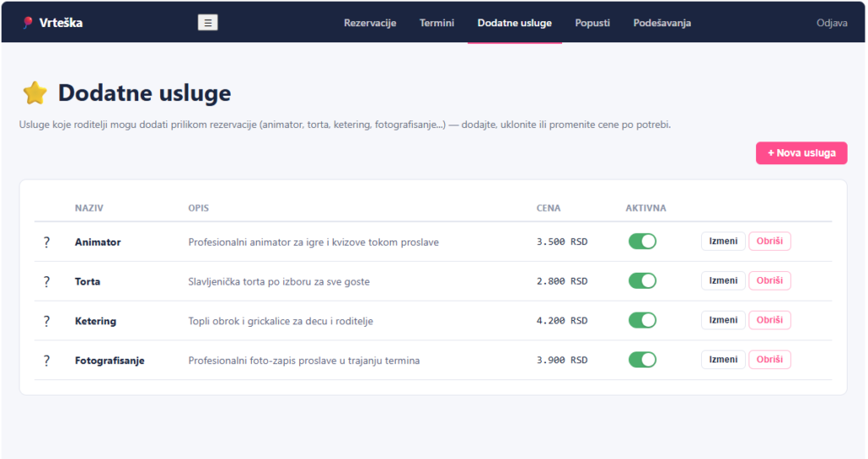Viewport: 868px width, 459px height.
Task: Switch off the Ketering active toggle
Action: pyautogui.click(x=643, y=320)
